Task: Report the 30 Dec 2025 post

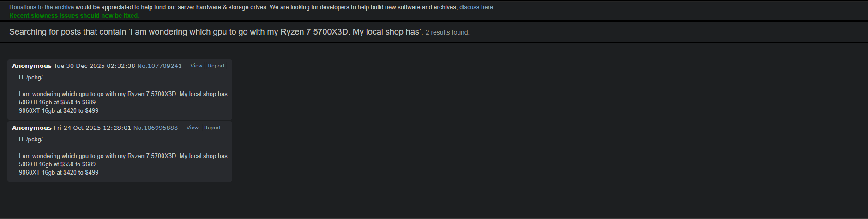Action: 216,66
